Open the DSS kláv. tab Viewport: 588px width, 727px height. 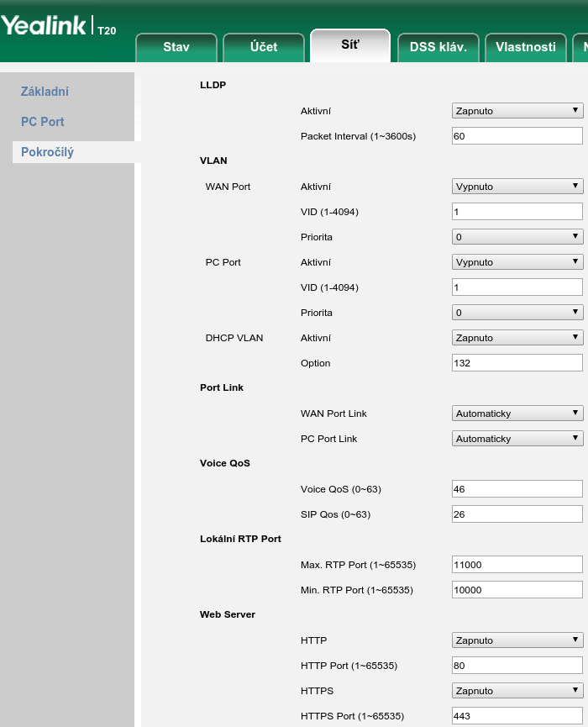[438, 47]
